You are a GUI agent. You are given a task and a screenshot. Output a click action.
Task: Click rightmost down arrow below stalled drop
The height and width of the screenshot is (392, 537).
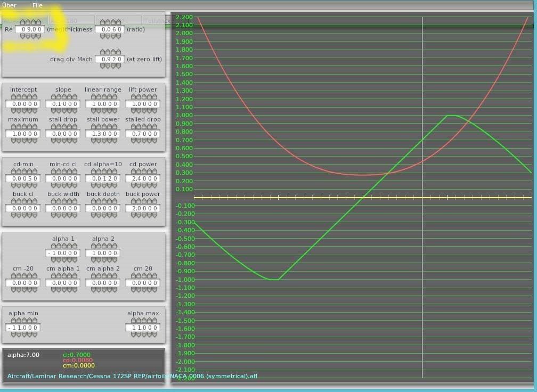[154, 141]
